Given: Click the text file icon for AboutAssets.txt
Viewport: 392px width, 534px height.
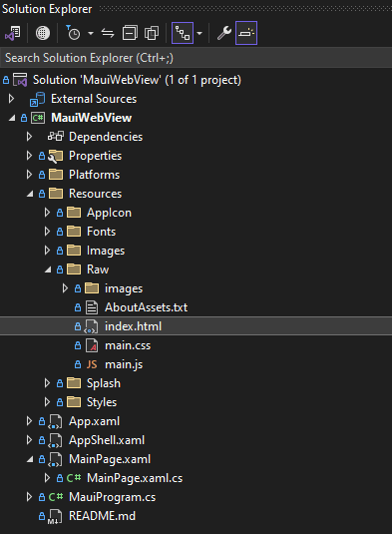Looking at the screenshot, I should point(92,307).
